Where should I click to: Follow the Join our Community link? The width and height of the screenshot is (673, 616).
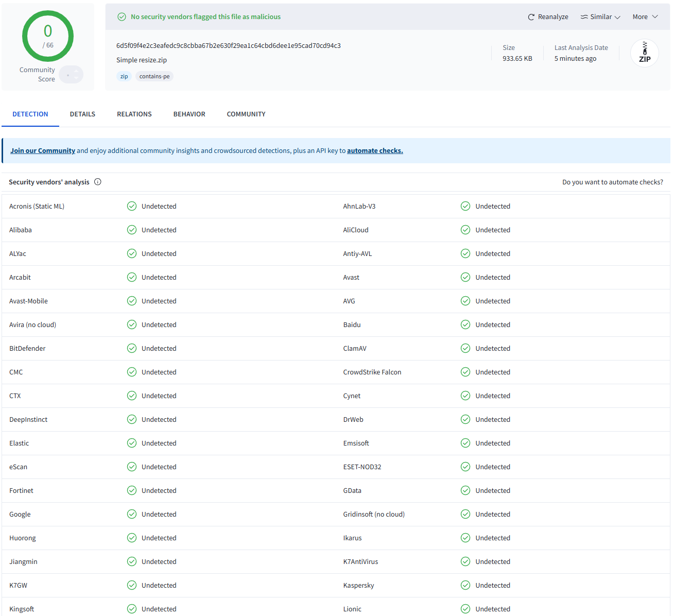point(43,151)
